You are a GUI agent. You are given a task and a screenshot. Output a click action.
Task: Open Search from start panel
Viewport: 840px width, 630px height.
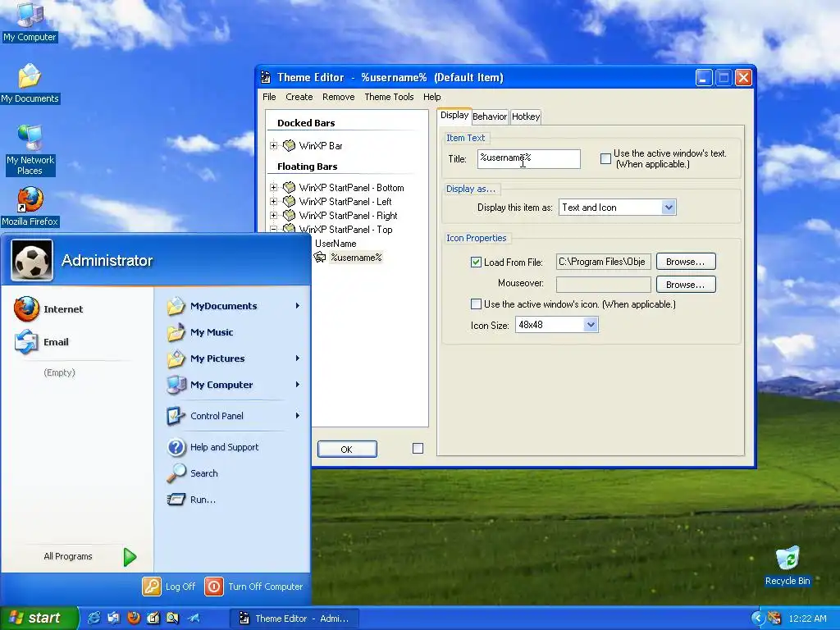[x=192, y=473]
